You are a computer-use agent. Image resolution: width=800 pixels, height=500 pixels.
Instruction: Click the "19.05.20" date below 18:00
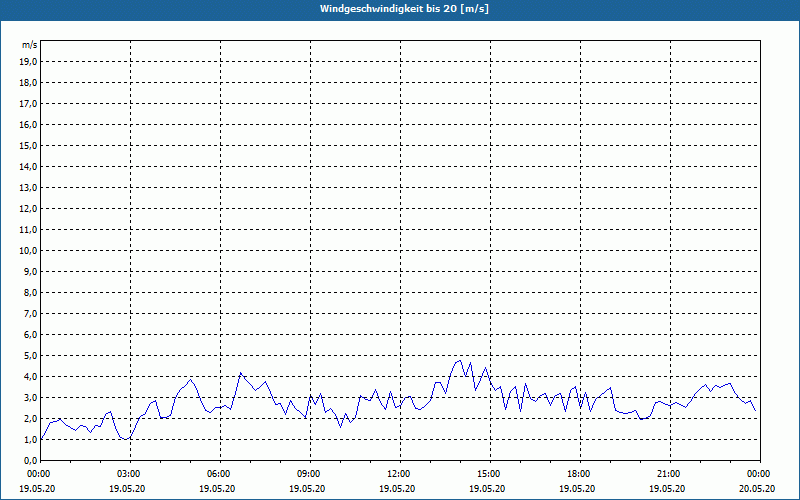(x=577, y=488)
